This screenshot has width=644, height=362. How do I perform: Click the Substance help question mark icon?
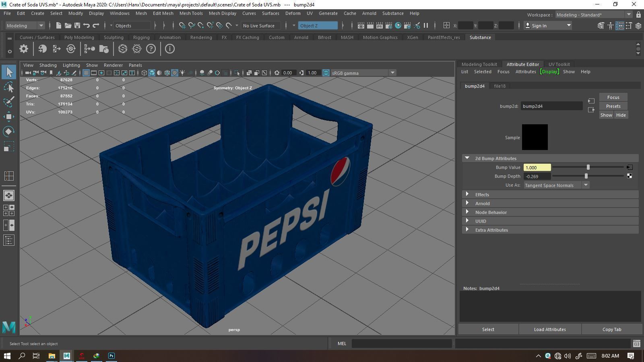151,49
